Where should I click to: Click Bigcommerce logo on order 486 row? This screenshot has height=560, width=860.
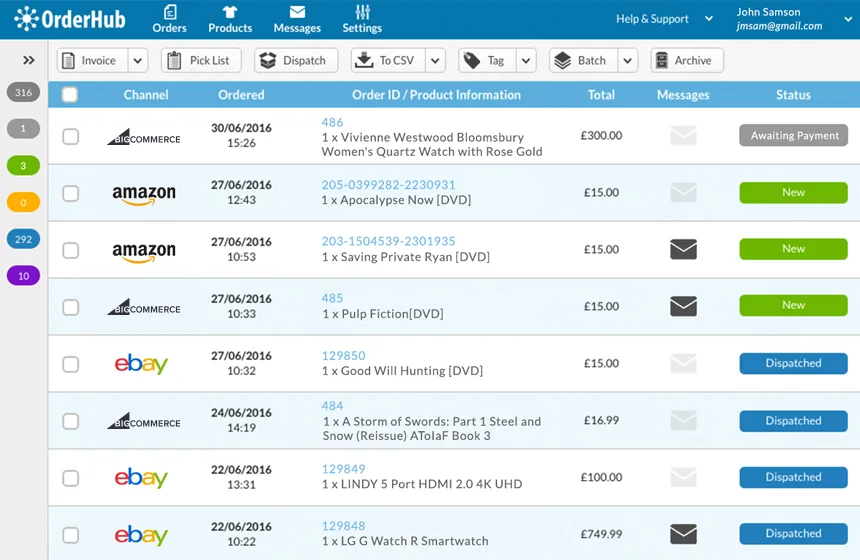[x=144, y=137]
